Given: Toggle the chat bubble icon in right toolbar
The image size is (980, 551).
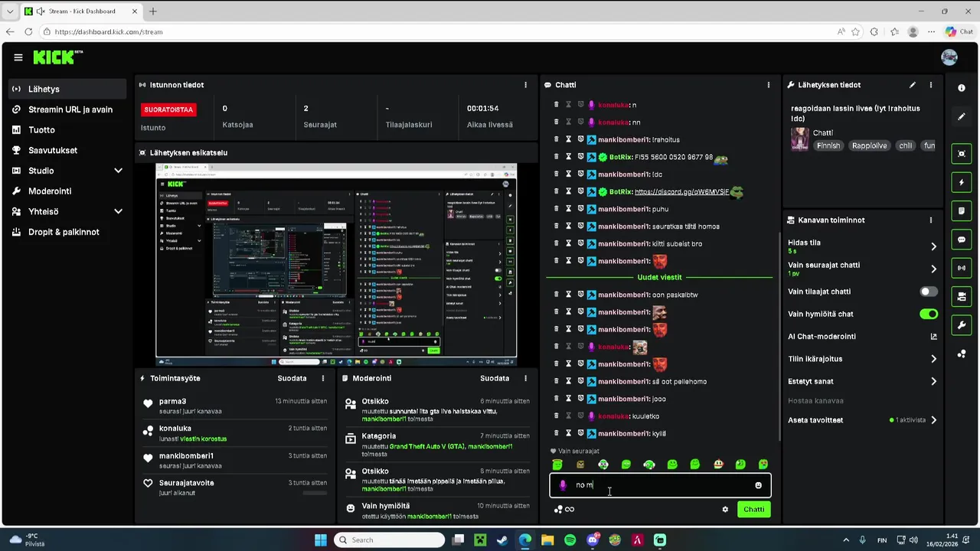Looking at the screenshot, I should coord(962,240).
